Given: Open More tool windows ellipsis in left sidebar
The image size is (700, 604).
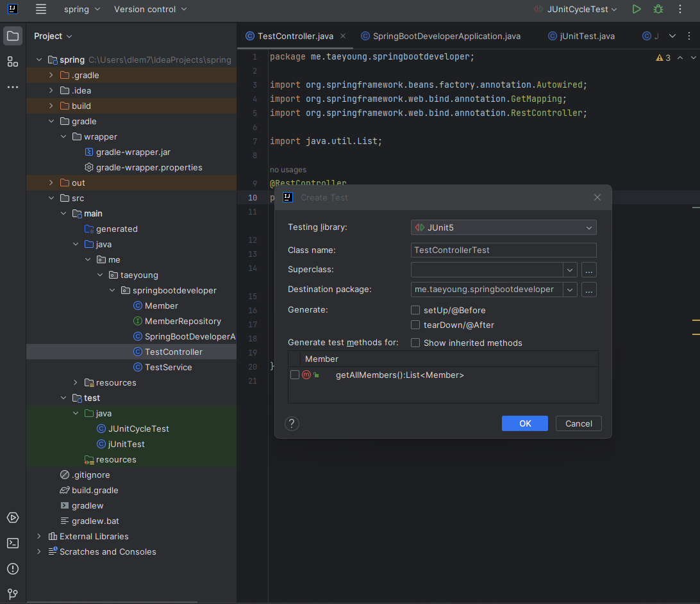Looking at the screenshot, I should click(13, 87).
